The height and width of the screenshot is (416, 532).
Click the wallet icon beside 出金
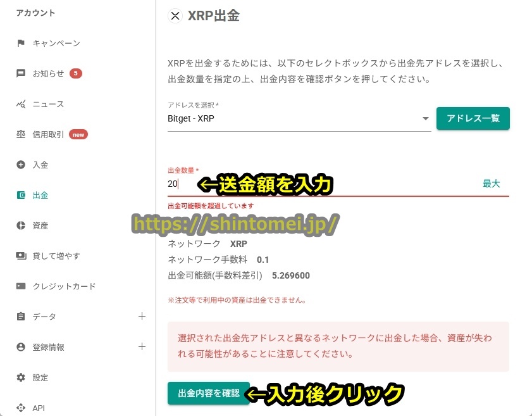21,195
